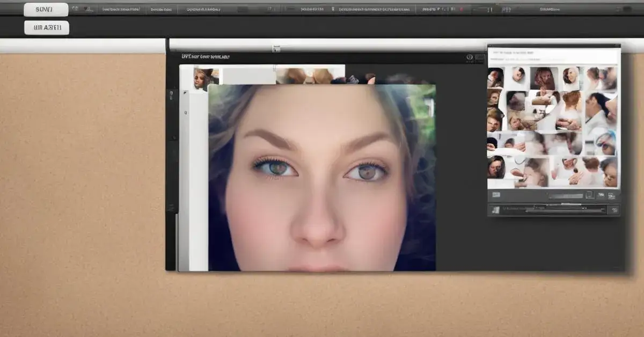This screenshot has width=644, height=337.
Task: Click the square icon right of the slider
Action: click(x=589, y=195)
